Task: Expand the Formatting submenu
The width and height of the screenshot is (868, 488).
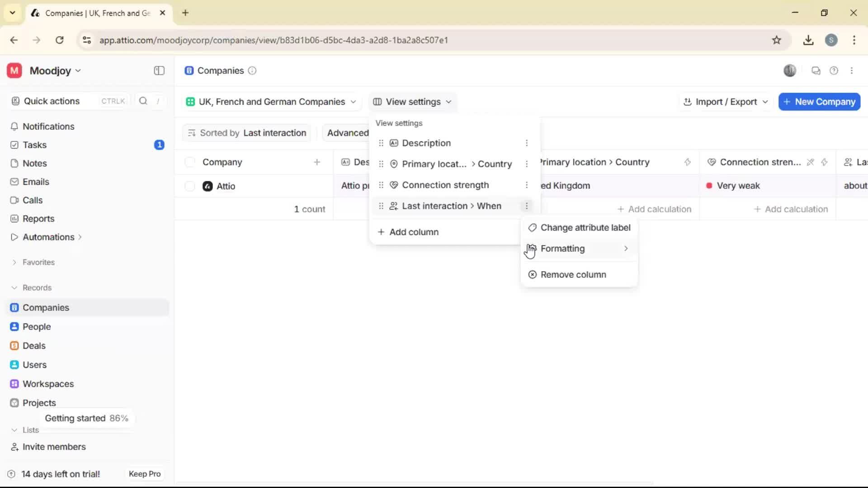Action: pyautogui.click(x=563, y=248)
